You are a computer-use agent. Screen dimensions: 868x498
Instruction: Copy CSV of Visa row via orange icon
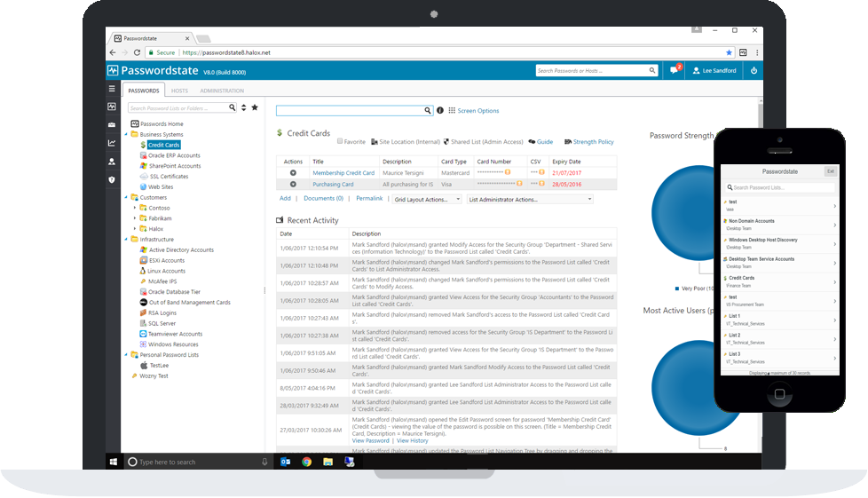[x=542, y=184]
